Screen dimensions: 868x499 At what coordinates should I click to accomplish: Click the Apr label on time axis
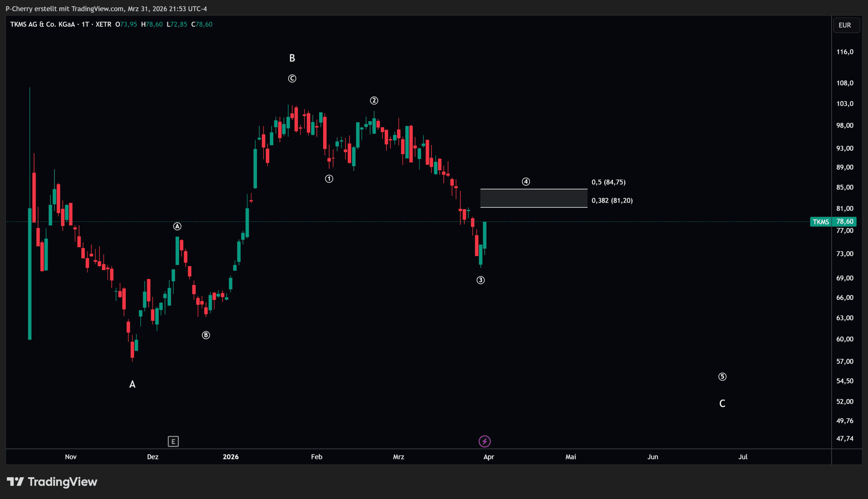(488, 457)
